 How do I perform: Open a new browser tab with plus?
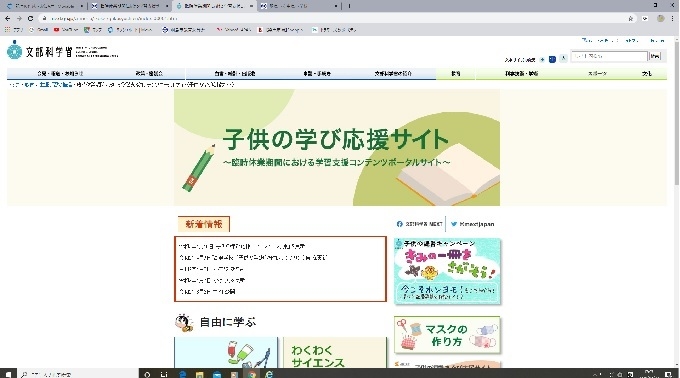(349, 6)
